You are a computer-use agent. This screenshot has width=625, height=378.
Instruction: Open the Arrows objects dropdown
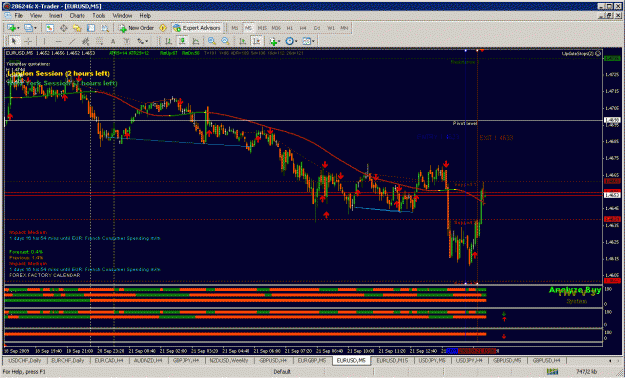[x=143, y=41]
